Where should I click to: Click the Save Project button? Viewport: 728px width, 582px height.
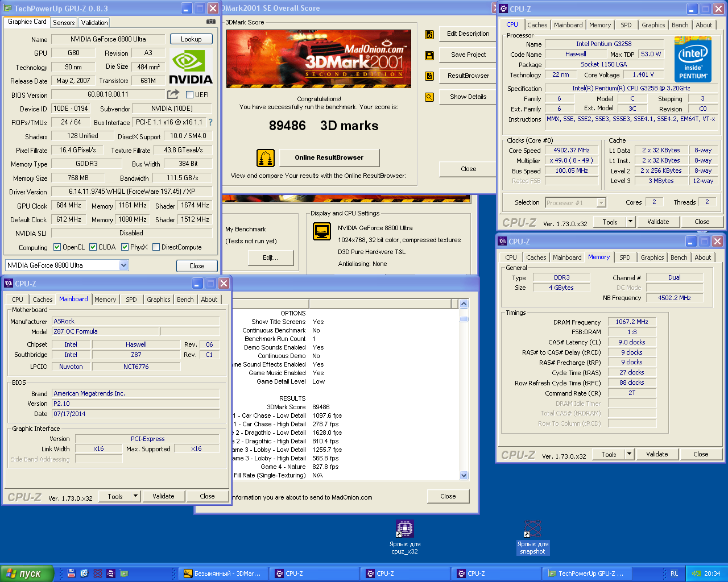[x=468, y=55]
